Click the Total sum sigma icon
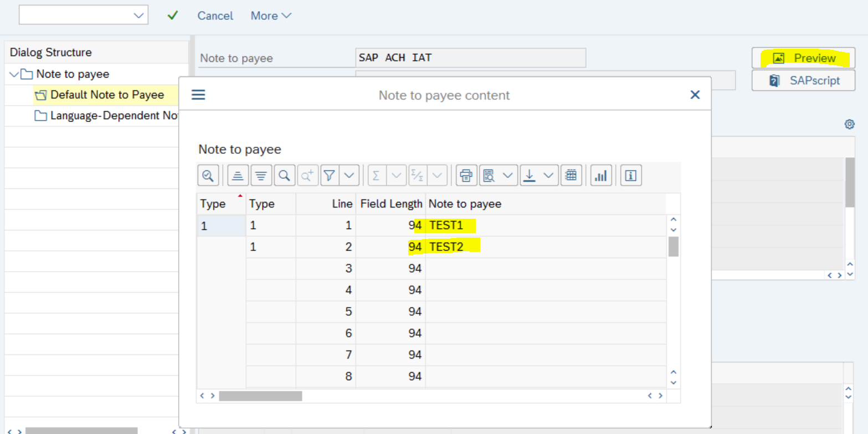 [377, 176]
